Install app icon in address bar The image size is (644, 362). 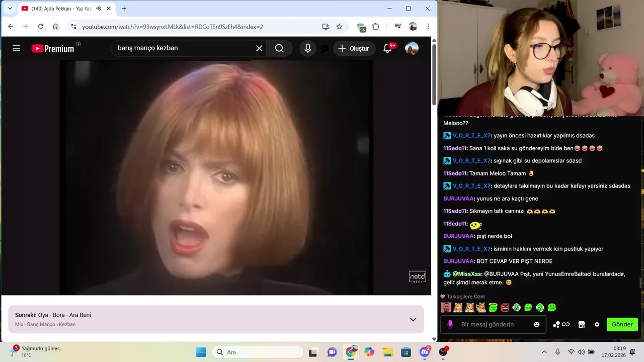[x=326, y=27]
